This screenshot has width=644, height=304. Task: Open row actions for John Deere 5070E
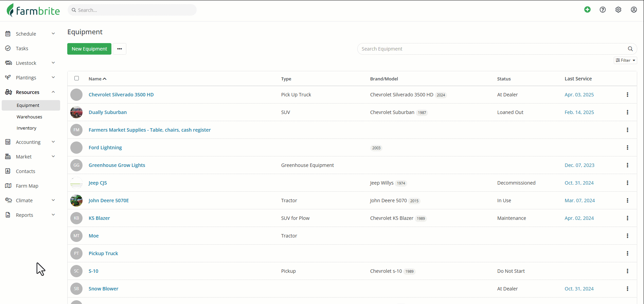(627, 201)
